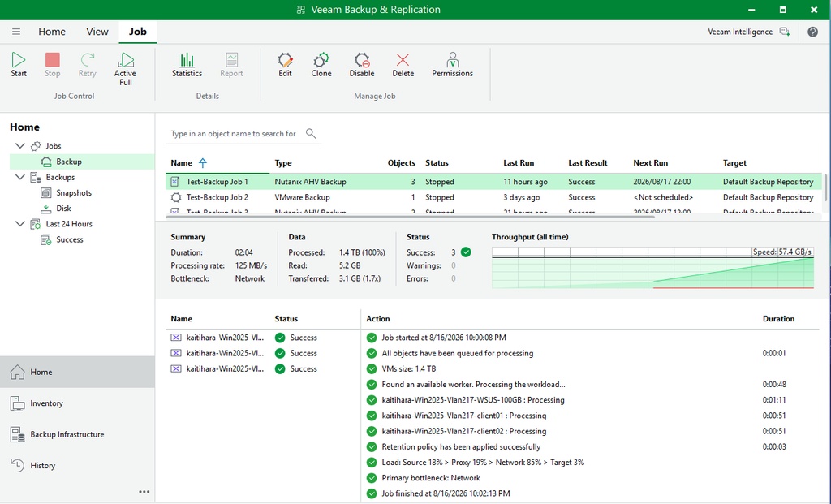
Task: Sort jobs by Last Run column
Action: point(519,162)
